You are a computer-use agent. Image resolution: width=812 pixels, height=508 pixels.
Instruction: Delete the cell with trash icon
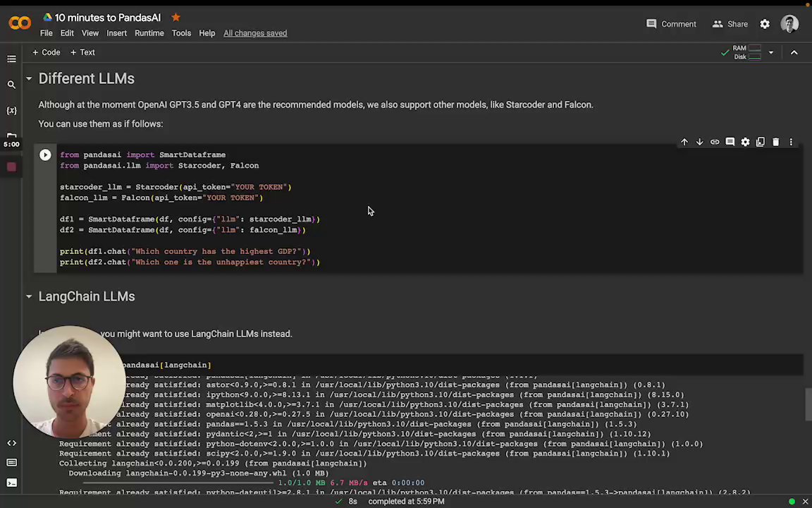click(775, 142)
